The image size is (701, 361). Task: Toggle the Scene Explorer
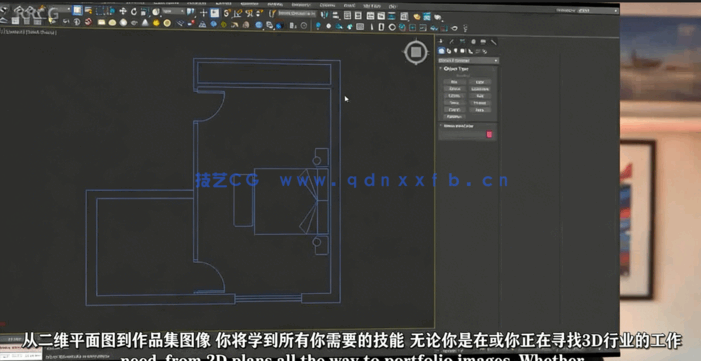pos(347,15)
